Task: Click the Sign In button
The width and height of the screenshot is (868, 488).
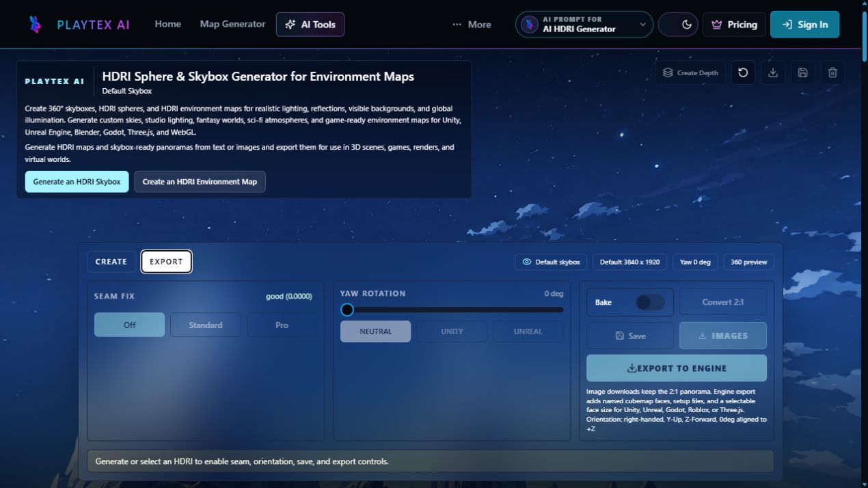Action: click(x=805, y=25)
